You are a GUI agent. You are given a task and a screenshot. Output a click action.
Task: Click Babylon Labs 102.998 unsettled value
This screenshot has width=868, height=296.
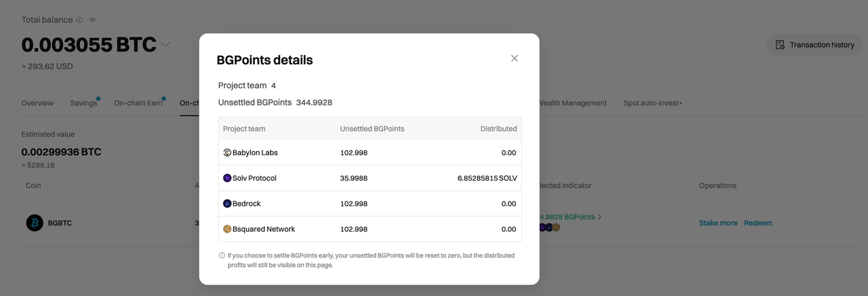point(354,153)
